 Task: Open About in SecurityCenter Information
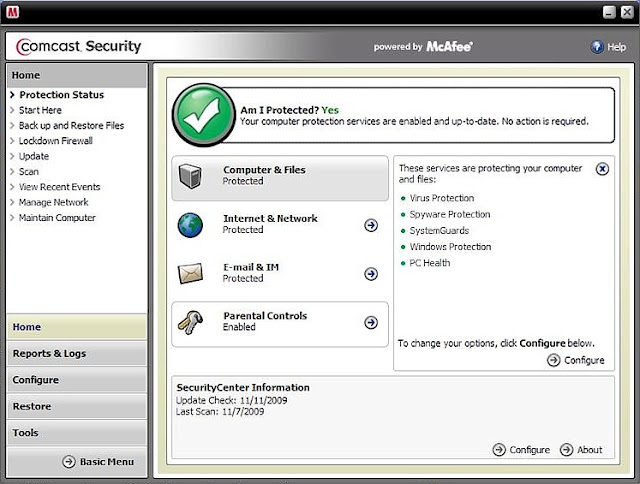point(581,450)
